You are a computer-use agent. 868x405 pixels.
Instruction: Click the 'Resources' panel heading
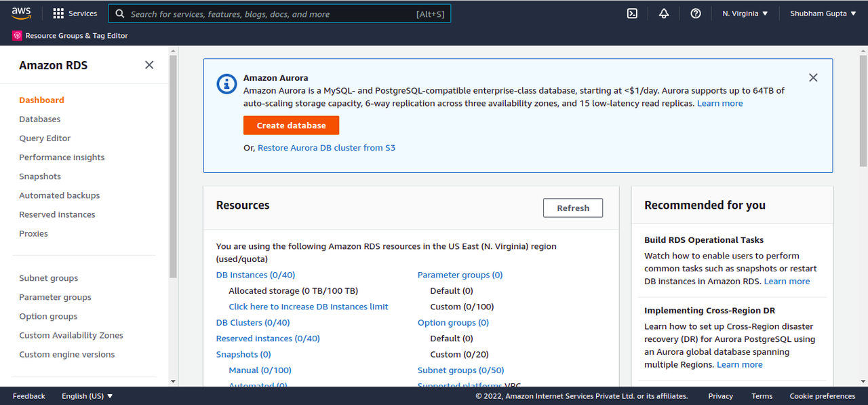coord(243,205)
